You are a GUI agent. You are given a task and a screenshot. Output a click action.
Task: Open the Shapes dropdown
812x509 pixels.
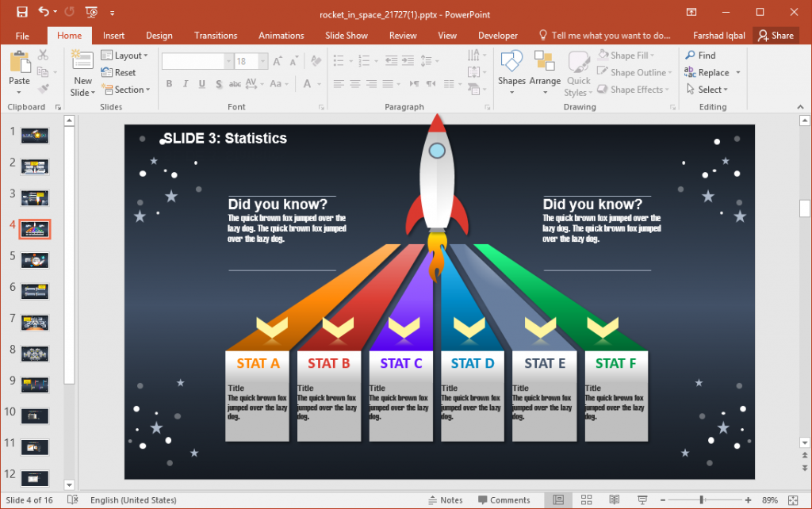click(511, 71)
